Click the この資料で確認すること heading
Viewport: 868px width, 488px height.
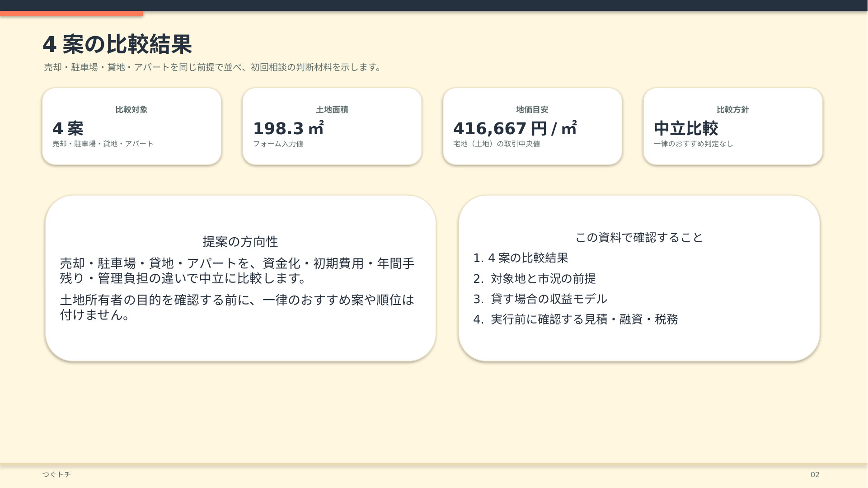(639, 238)
